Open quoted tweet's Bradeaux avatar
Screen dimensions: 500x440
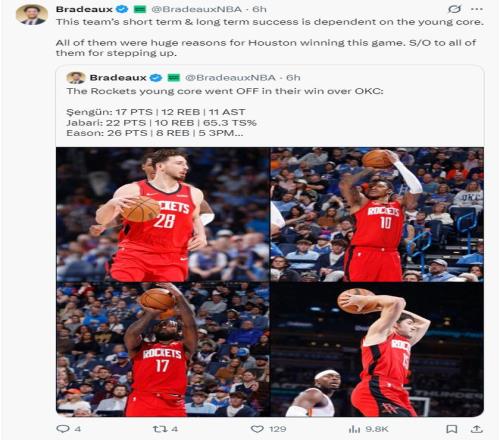click(x=76, y=78)
